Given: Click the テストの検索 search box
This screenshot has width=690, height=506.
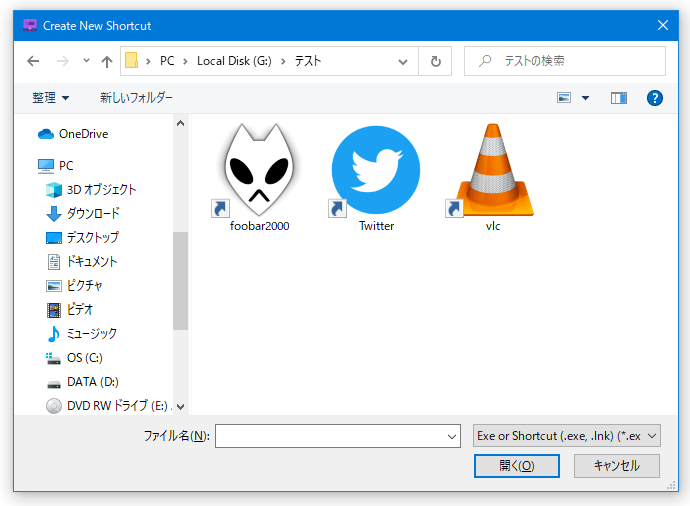Looking at the screenshot, I should tap(565, 61).
